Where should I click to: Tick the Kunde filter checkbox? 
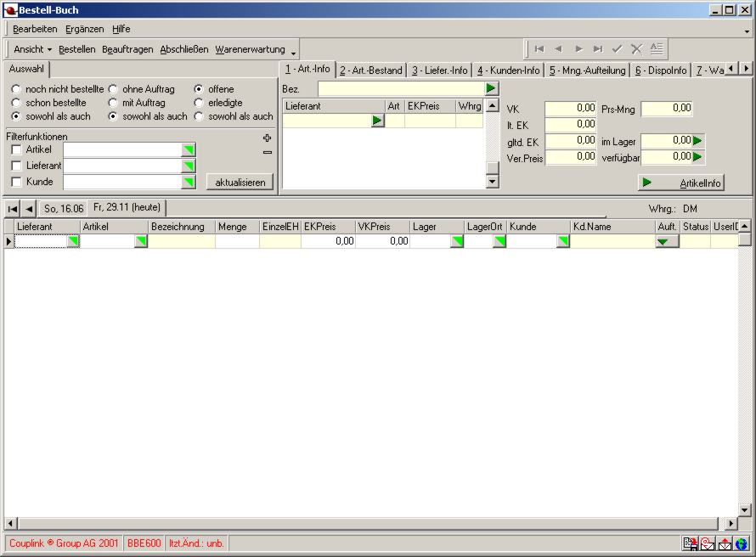coord(16,183)
